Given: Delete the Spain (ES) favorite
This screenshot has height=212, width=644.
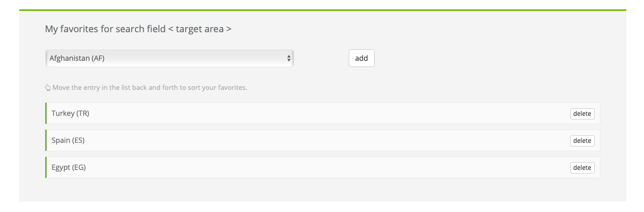Looking at the screenshot, I should pyautogui.click(x=582, y=141).
